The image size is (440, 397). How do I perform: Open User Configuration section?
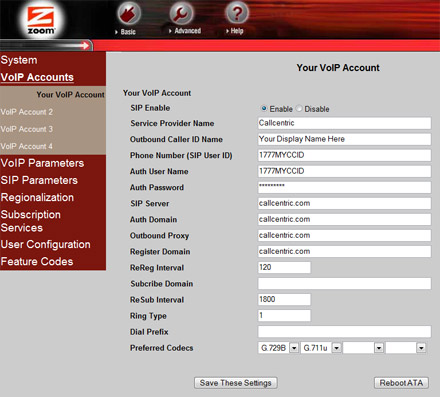[x=45, y=245]
